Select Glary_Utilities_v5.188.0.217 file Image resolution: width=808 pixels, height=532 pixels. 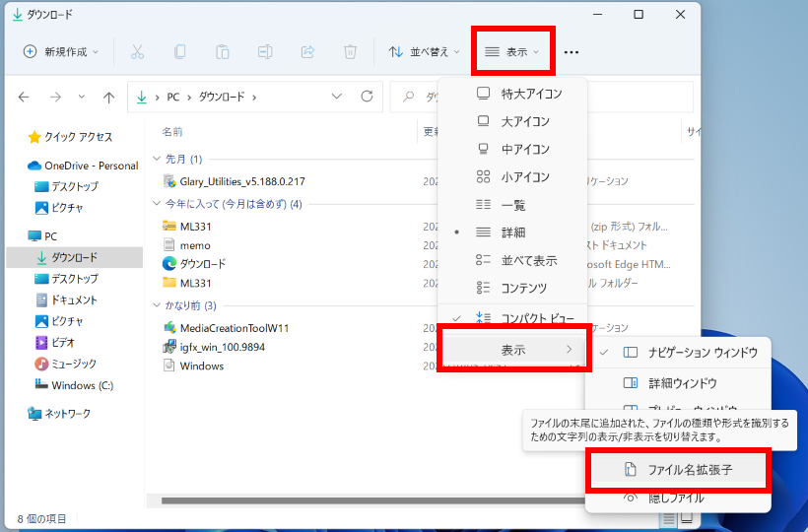tap(234, 181)
